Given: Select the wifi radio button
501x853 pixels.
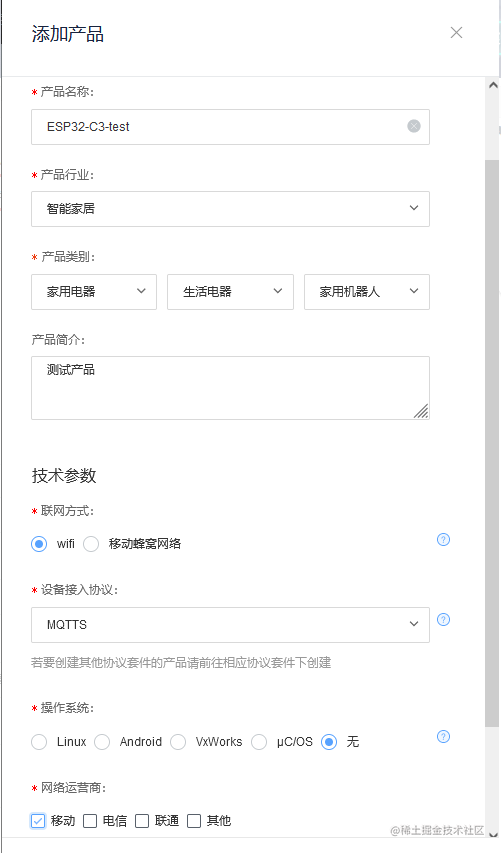Looking at the screenshot, I should click(39, 544).
